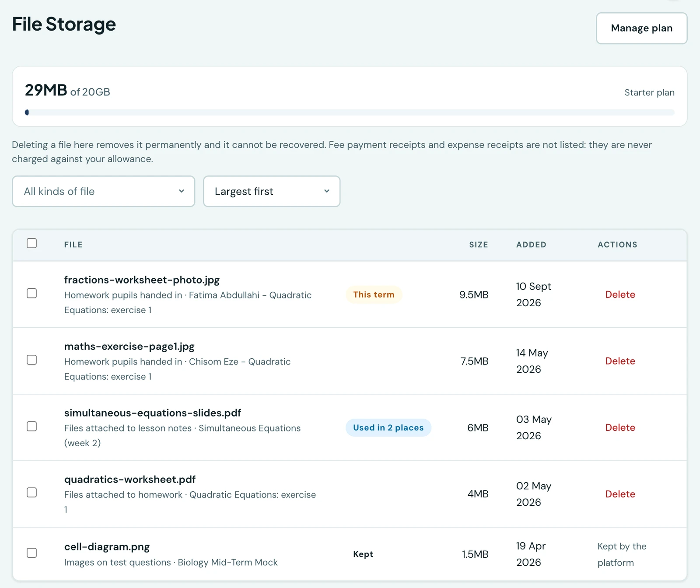Viewport: 700px width, 588px height.
Task: Click the 4MB size value
Action: [478, 494]
